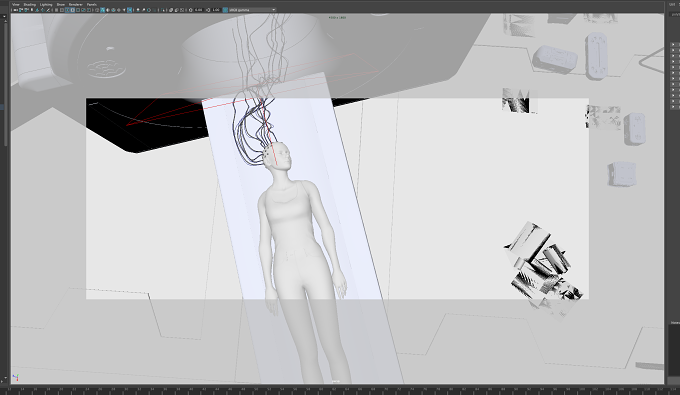Viewport: 680px width, 395px height.
Task: Click the X-Ray Joints icon
Action: [182, 10]
